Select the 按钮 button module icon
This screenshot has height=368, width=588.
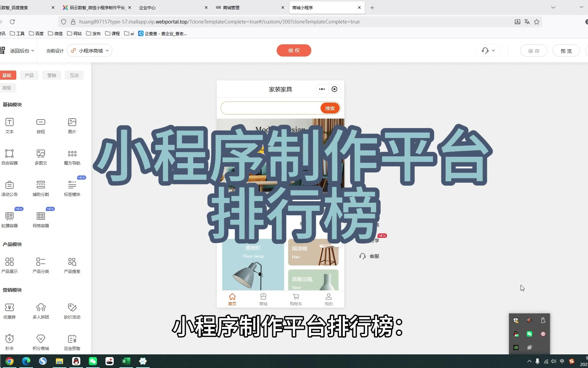[x=41, y=122]
